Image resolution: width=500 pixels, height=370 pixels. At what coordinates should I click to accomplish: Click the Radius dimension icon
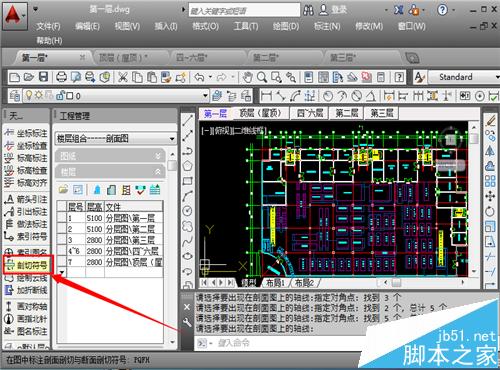328,96
